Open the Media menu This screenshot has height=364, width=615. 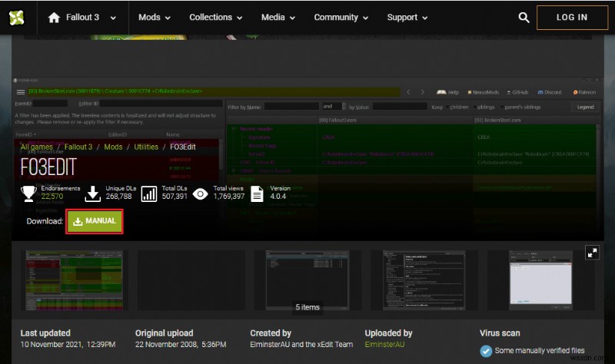278,18
